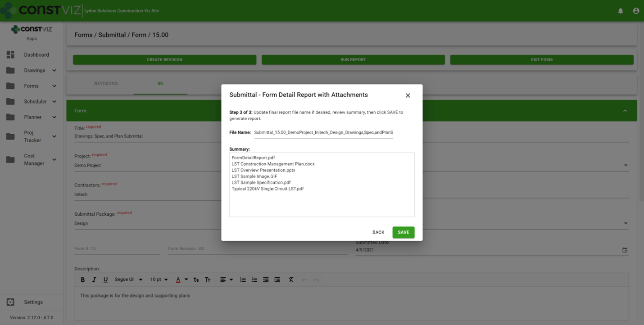Click the notifications bell icon
This screenshot has width=644, height=325.
point(620,11)
